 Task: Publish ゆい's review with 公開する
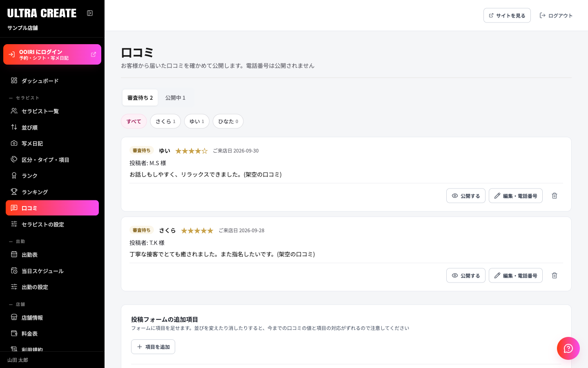466,196
